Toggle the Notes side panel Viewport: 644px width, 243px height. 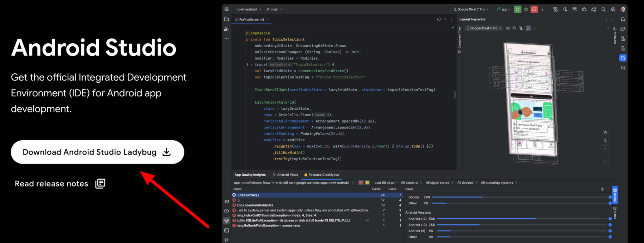coord(615,213)
